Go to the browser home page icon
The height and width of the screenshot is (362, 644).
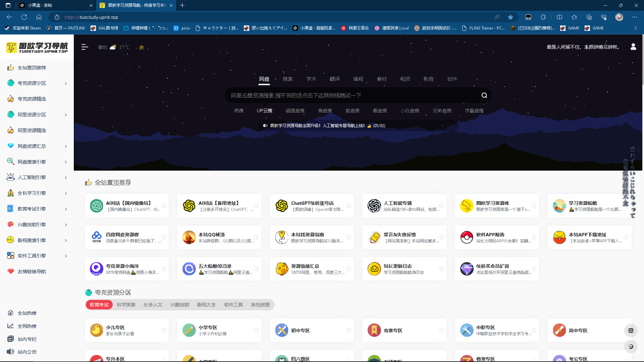(x=39, y=17)
